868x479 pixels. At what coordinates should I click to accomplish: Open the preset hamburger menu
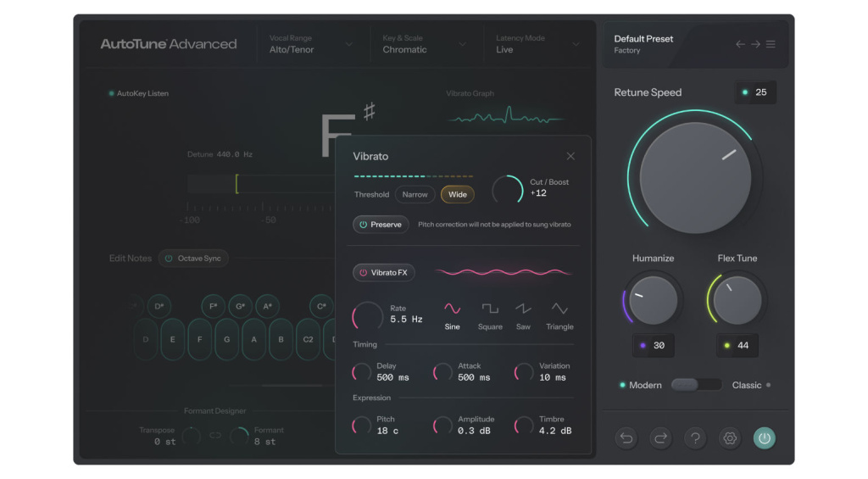pyautogui.click(x=771, y=44)
